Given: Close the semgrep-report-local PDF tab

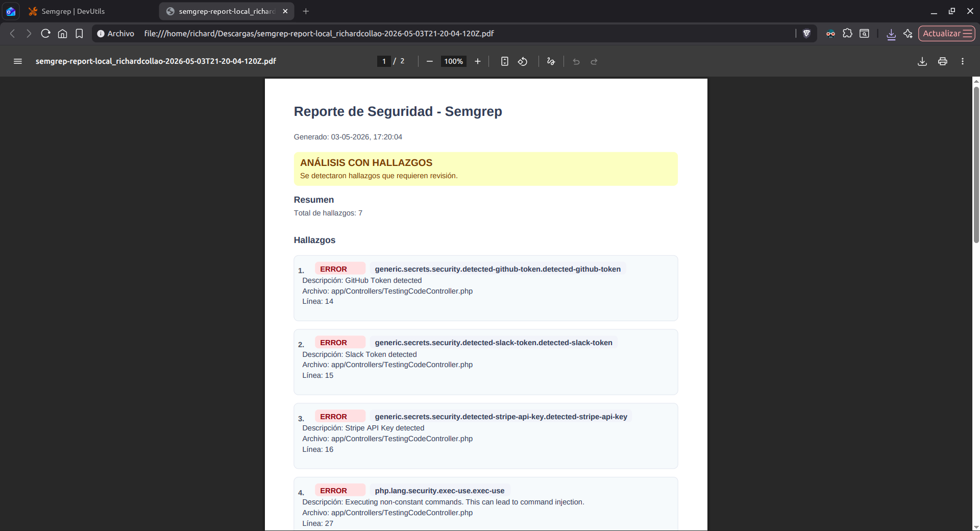Looking at the screenshot, I should (285, 11).
